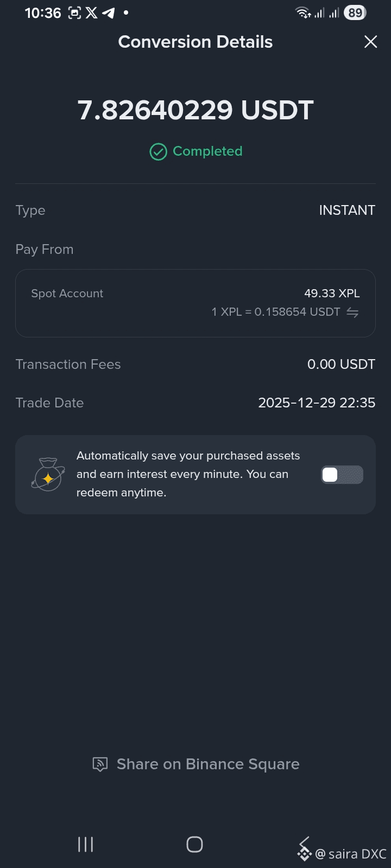Close the Conversion Details screen
Screen dimensions: 391x868
click(x=371, y=42)
